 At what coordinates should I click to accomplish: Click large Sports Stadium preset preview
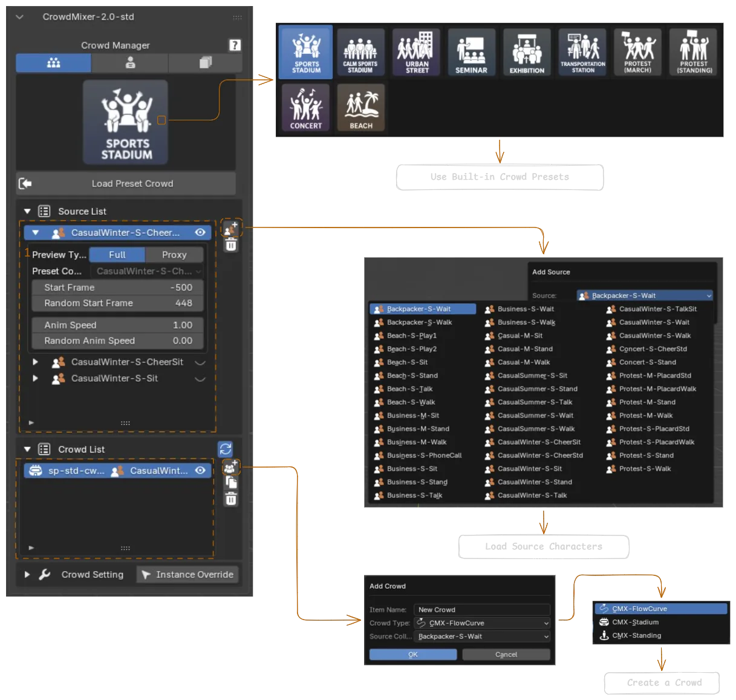point(126,123)
